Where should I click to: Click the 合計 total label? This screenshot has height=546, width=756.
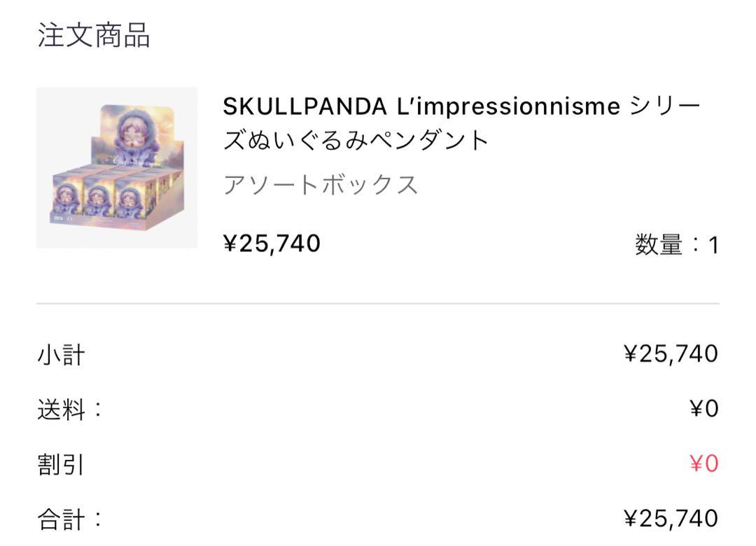(x=69, y=520)
